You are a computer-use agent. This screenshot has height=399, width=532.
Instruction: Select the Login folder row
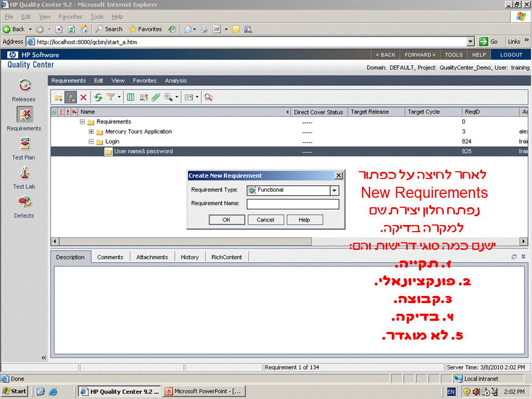click(289, 141)
